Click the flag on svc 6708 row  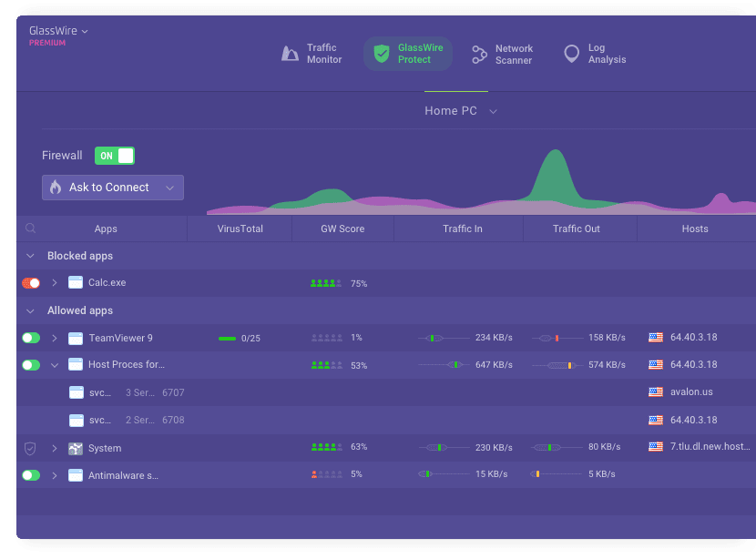(x=656, y=420)
